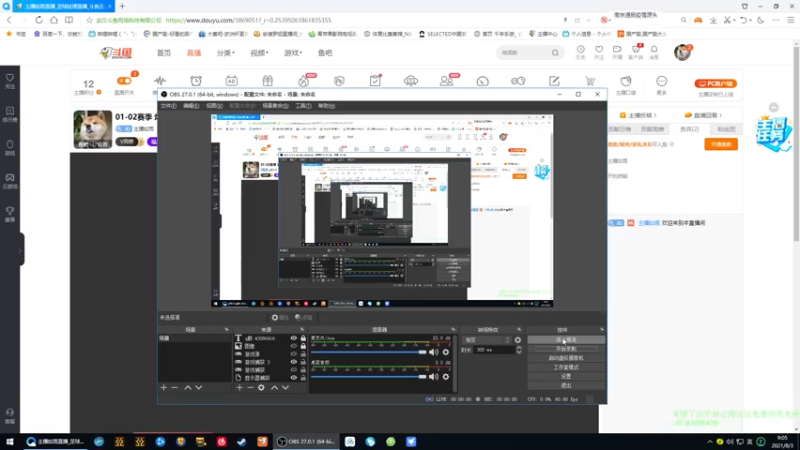Click the audio waveform icon in Douyu toolbar
The height and width of the screenshot is (450, 800).
pos(160,81)
